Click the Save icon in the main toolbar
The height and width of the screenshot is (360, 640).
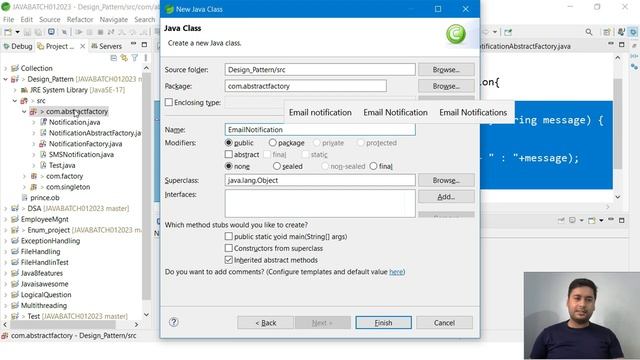(x=27, y=32)
